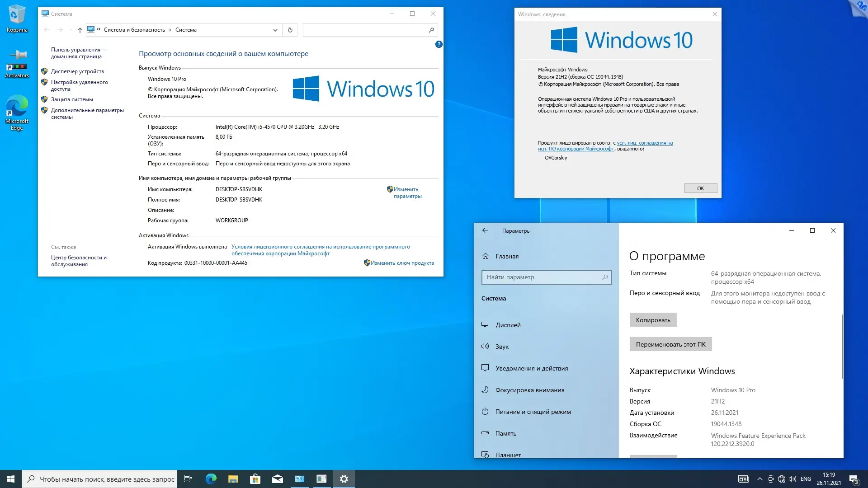The height and width of the screenshot is (488, 868).
Task: Open Task View on the taskbar
Action: 188,479
